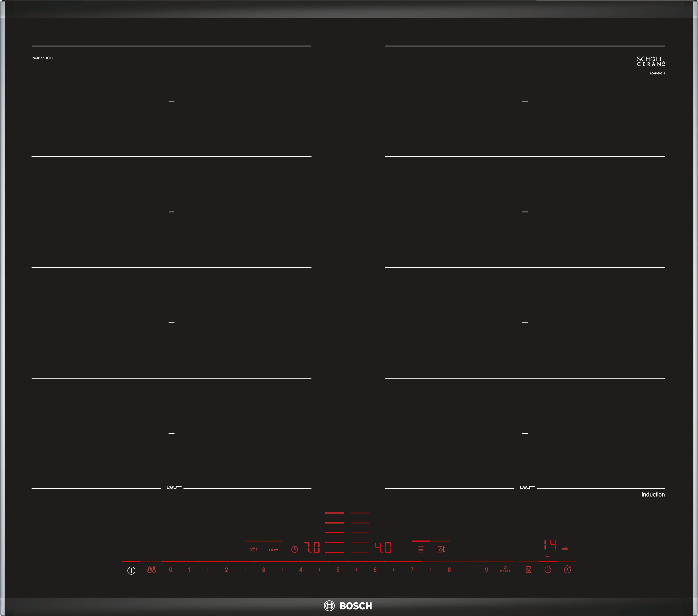This screenshot has height=616, width=698.
Task: Tap the half-step tick between 1 and 2
Action: [x=208, y=570]
